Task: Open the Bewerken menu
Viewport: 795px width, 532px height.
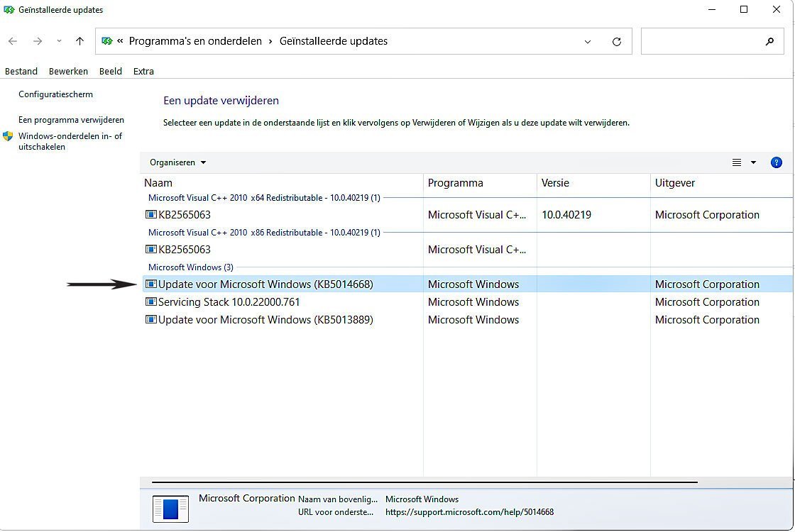Action: (68, 72)
